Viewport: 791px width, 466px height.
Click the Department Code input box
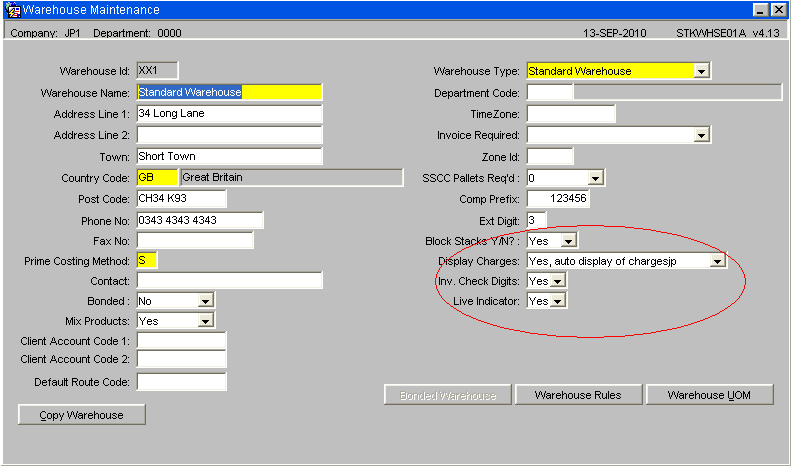(x=550, y=92)
